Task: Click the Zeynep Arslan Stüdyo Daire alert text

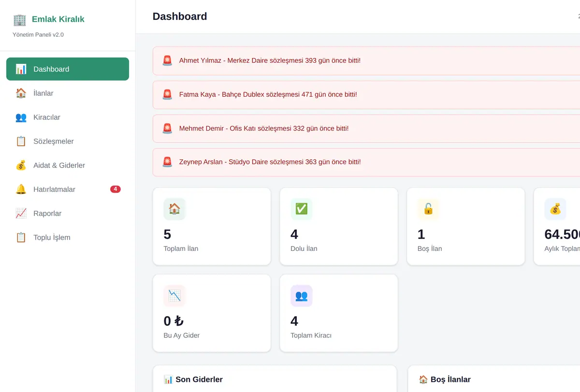Action: (270, 162)
